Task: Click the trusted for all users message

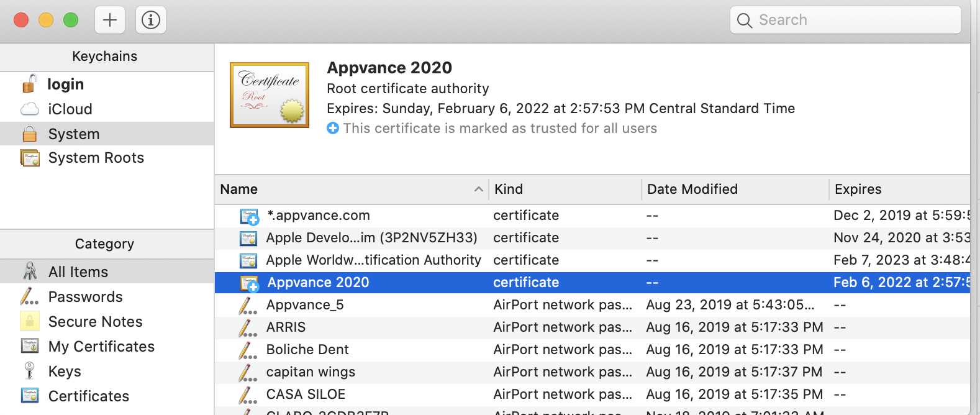Action: click(500, 129)
